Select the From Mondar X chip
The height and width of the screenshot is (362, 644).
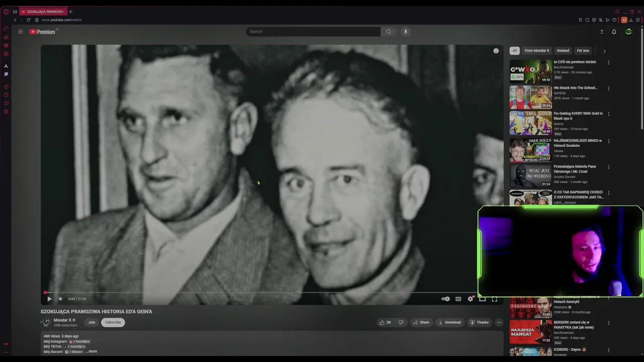[x=537, y=51]
